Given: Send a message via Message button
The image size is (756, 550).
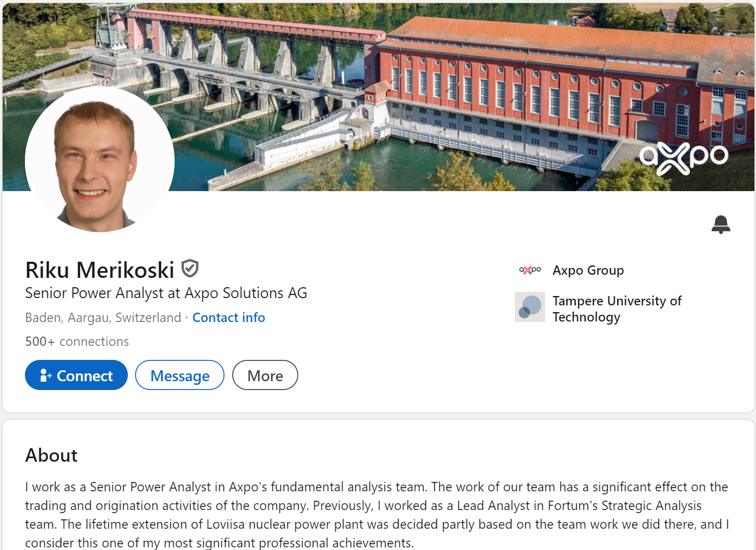Looking at the screenshot, I should [180, 375].
